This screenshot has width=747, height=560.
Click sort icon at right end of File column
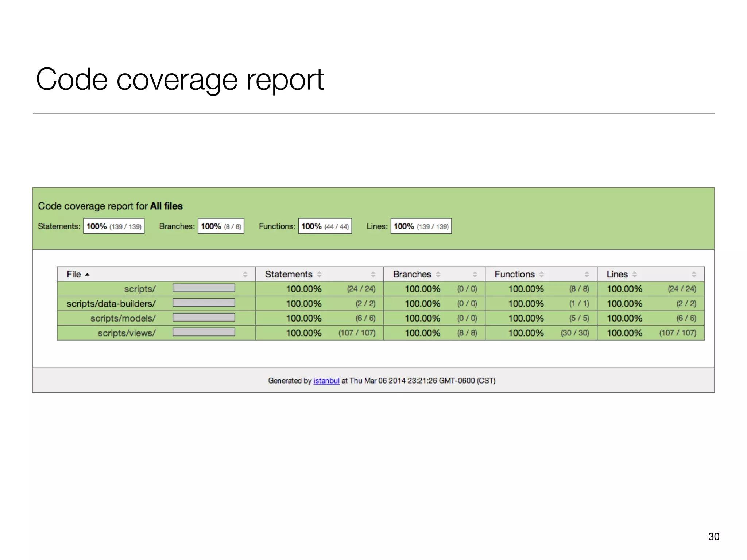coord(245,275)
